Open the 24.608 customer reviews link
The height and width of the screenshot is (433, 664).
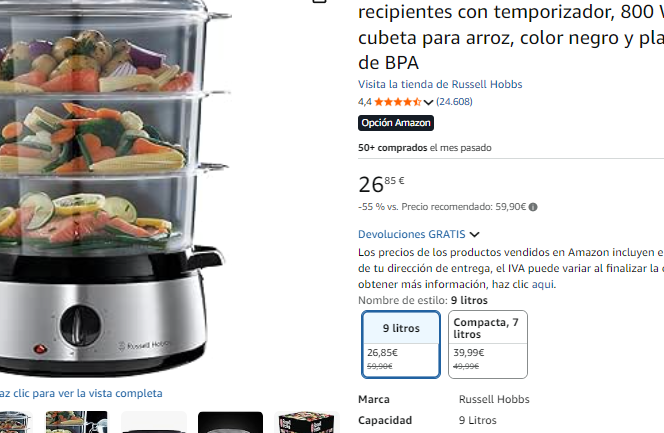[x=454, y=102]
